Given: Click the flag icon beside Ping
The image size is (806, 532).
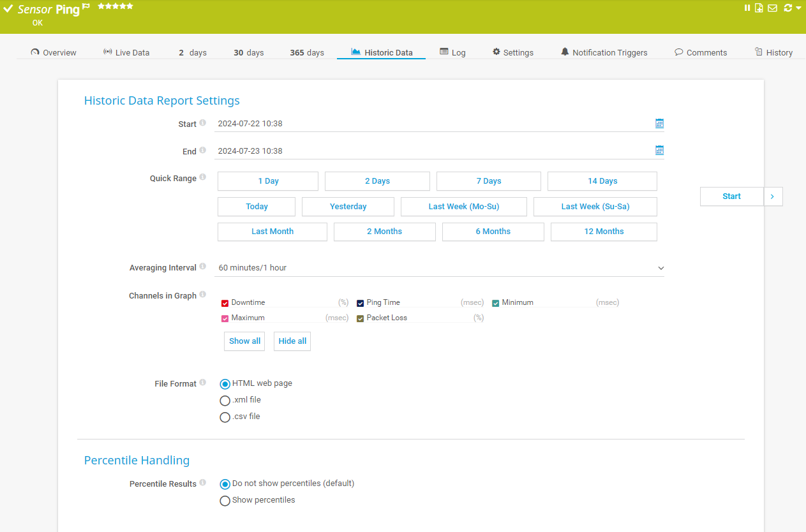Looking at the screenshot, I should (x=86, y=7).
